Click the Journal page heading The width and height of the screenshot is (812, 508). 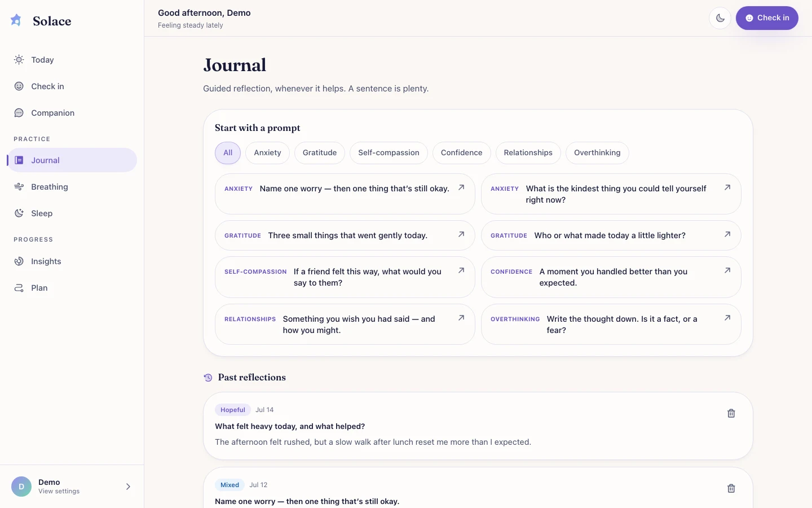coord(235,65)
